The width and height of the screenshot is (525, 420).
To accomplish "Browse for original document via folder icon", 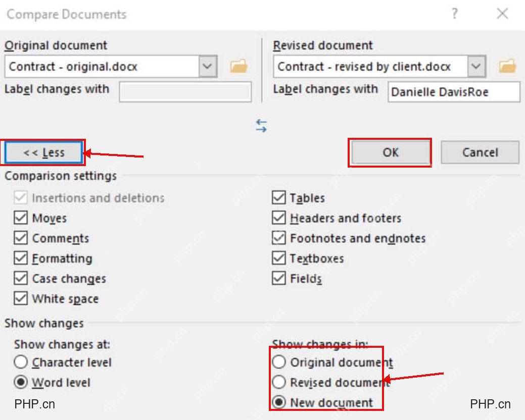I will (238, 66).
